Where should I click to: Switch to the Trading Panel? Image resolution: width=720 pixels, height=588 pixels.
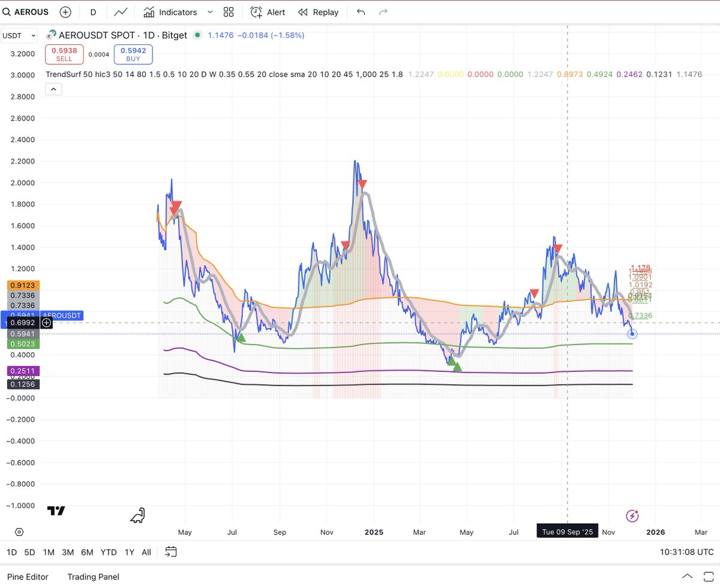(x=93, y=577)
